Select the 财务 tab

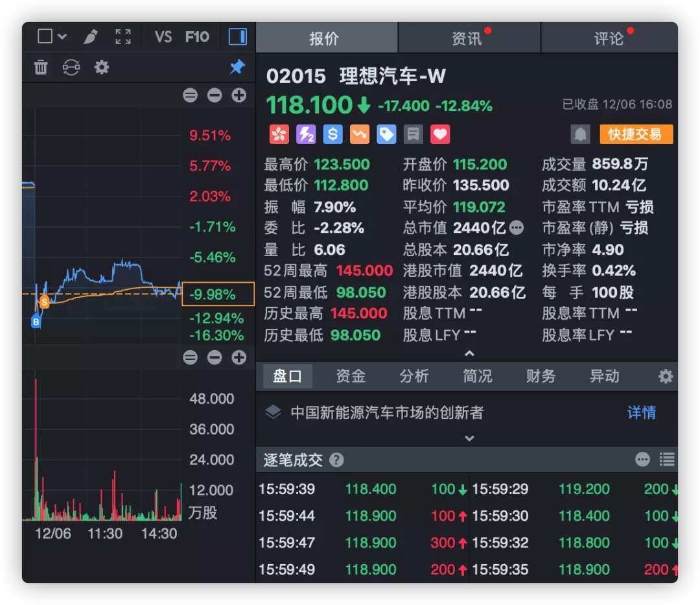point(541,376)
